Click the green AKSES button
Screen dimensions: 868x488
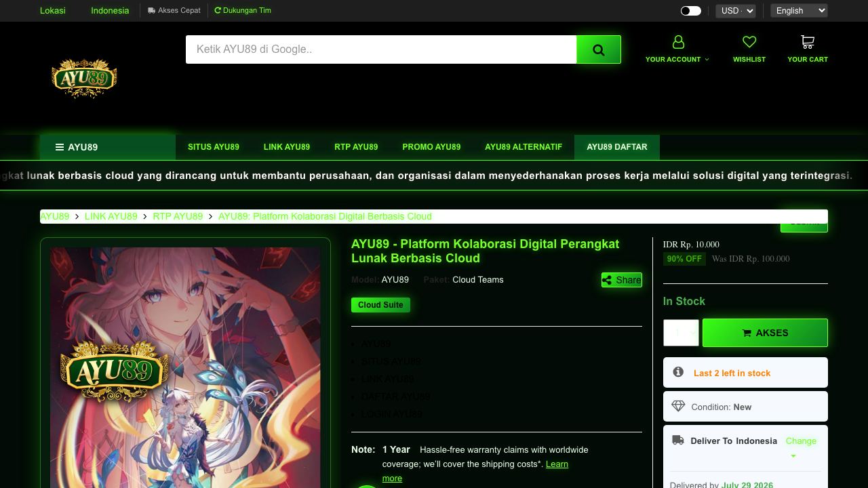pyautogui.click(x=765, y=333)
